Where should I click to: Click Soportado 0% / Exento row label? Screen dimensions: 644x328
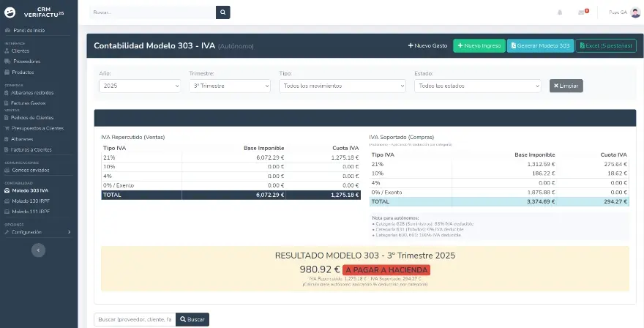pos(386,193)
